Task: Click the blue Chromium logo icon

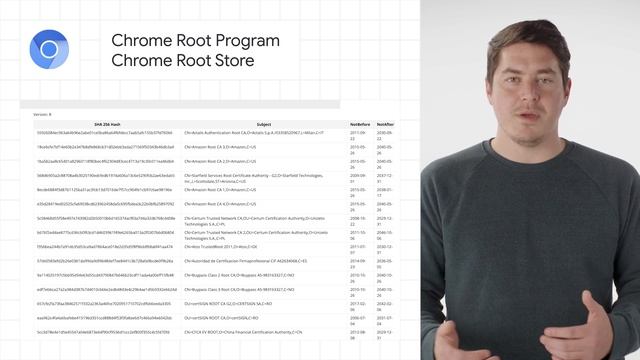Action: tap(49, 49)
